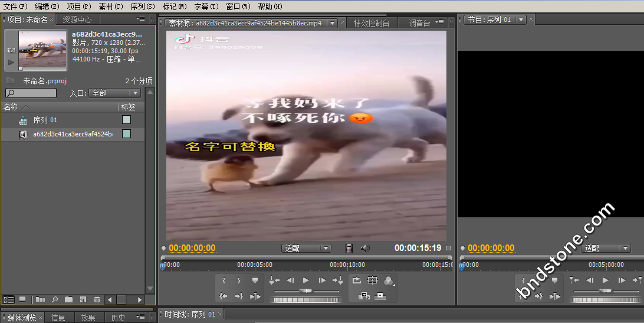
Task: Click Play in the Source monitor
Action: click(x=305, y=280)
